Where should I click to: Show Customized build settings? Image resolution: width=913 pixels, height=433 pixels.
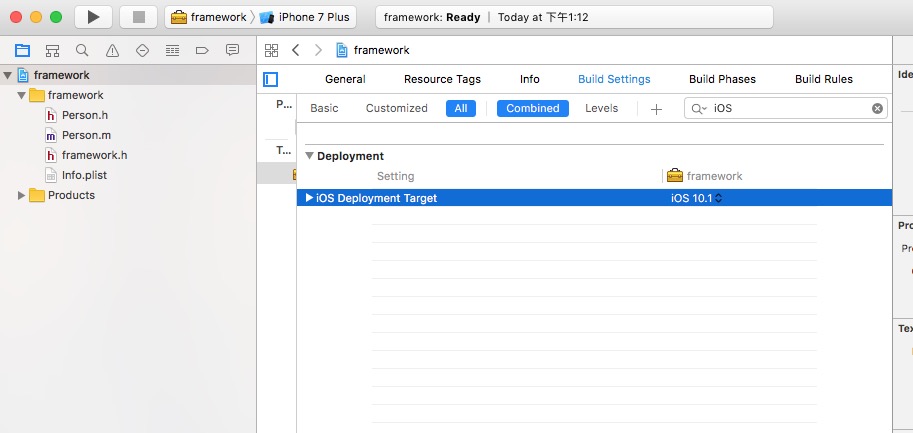(397, 108)
